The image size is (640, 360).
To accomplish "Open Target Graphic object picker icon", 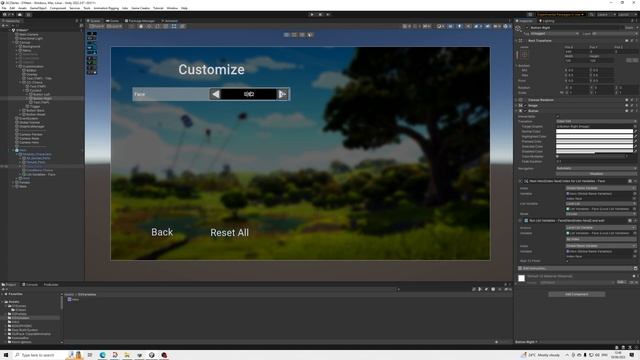I will (636, 127).
